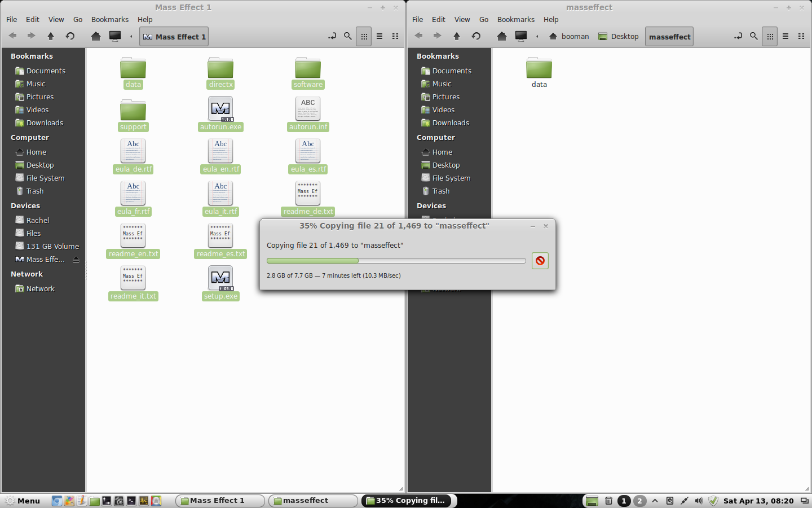
Task: Switch Mass Effect 1 window to compact view
Action: (x=395, y=36)
